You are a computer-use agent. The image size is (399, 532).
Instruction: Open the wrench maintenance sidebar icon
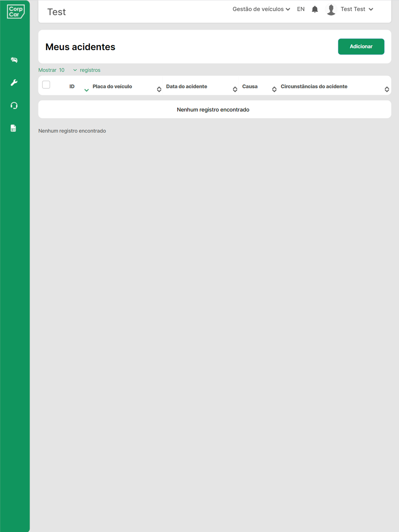(14, 83)
